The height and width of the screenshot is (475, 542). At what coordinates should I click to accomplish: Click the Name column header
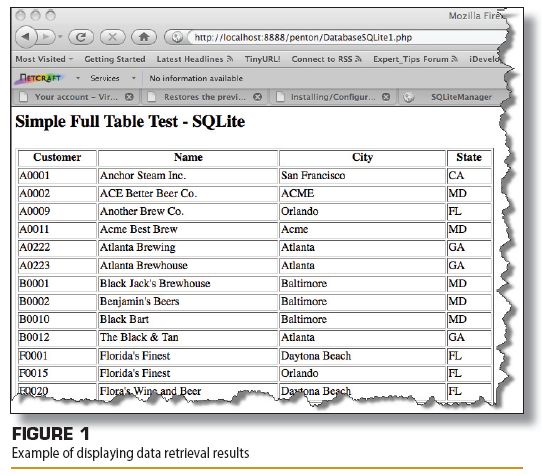pos(188,157)
